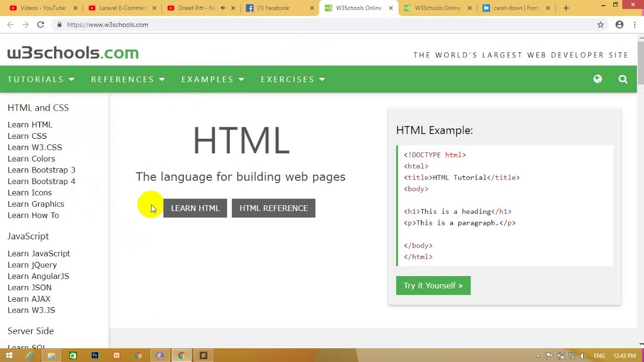Open the Windows Start button

tap(9, 355)
